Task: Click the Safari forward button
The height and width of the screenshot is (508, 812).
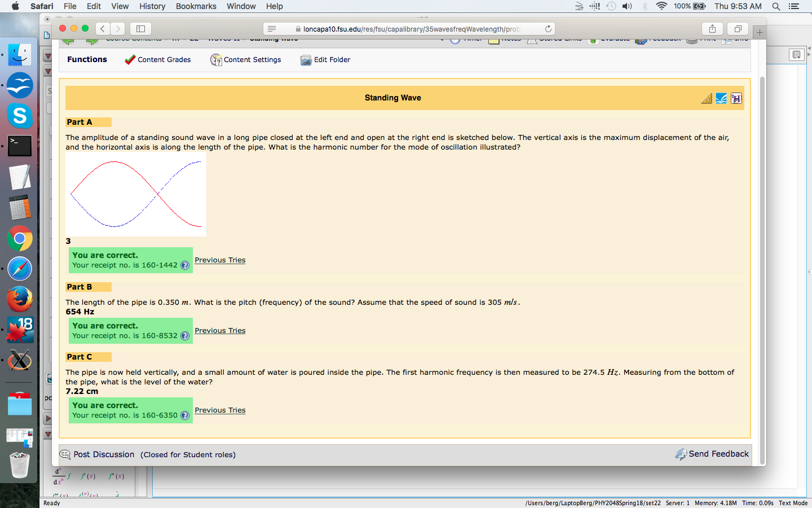Action: 117,28
